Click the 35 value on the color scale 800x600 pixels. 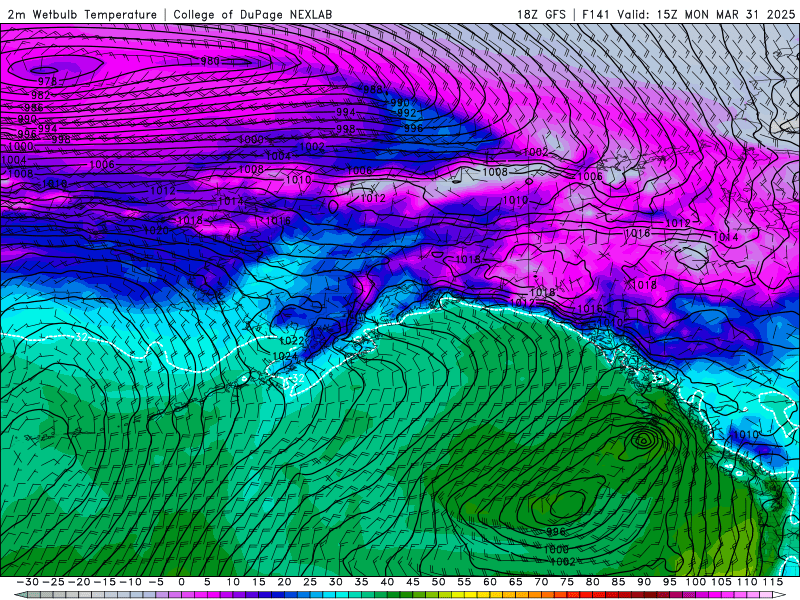(x=362, y=582)
